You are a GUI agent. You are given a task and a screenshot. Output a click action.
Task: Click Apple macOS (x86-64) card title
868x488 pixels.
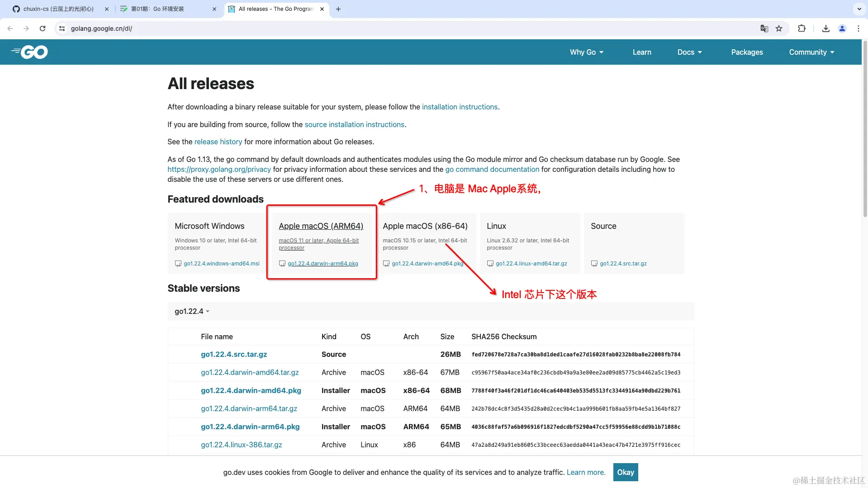tap(425, 226)
